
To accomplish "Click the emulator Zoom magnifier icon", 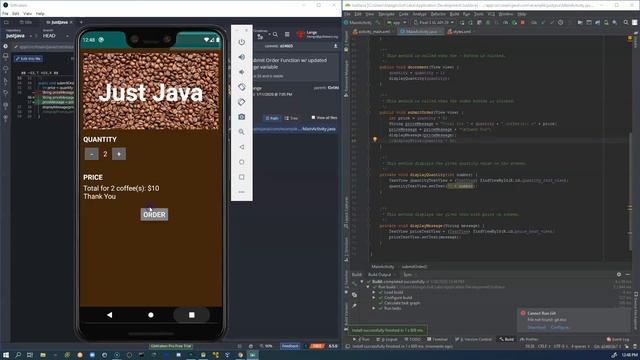I will click(242, 132).
